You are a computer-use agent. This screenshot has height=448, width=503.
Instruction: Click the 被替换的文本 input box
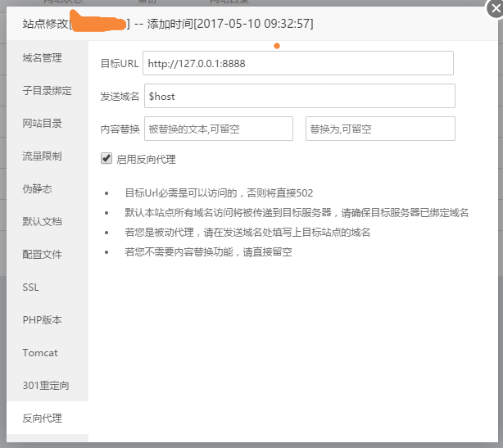(219, 129)
